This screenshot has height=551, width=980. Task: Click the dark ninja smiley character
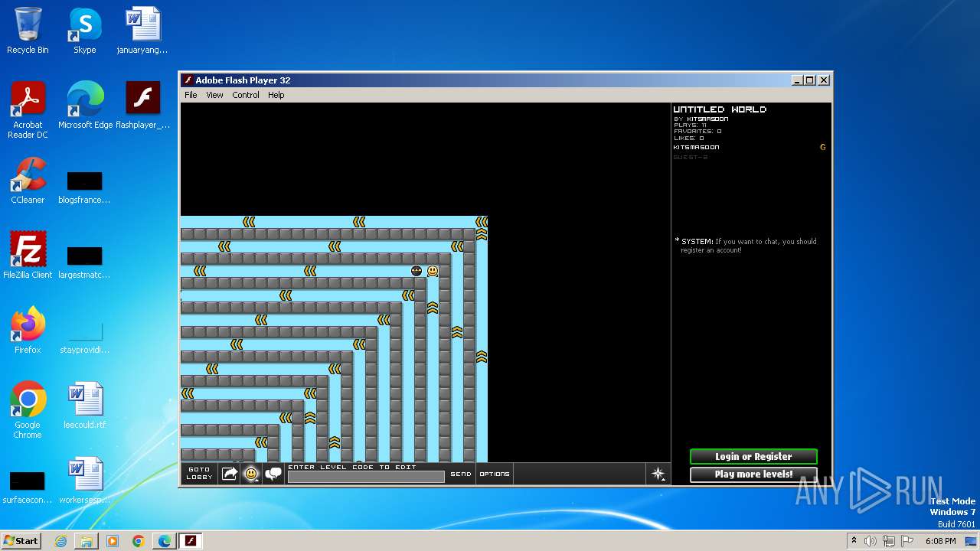pos(416,271)
